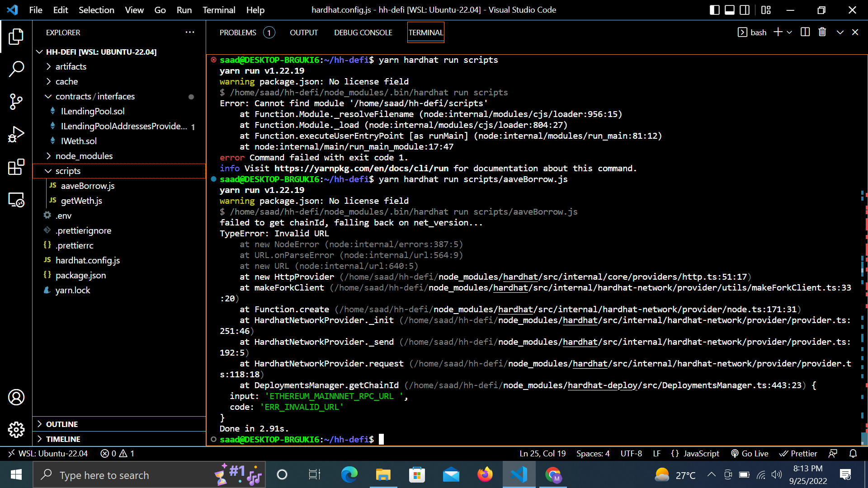
Task: Open Firefox from the taskbar
Action: [485, 475]
